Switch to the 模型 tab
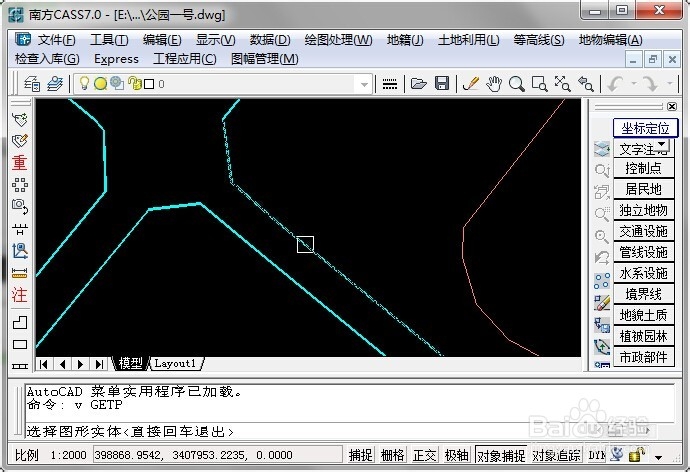This screenshot has height=472, width=690. click(130, 363)
